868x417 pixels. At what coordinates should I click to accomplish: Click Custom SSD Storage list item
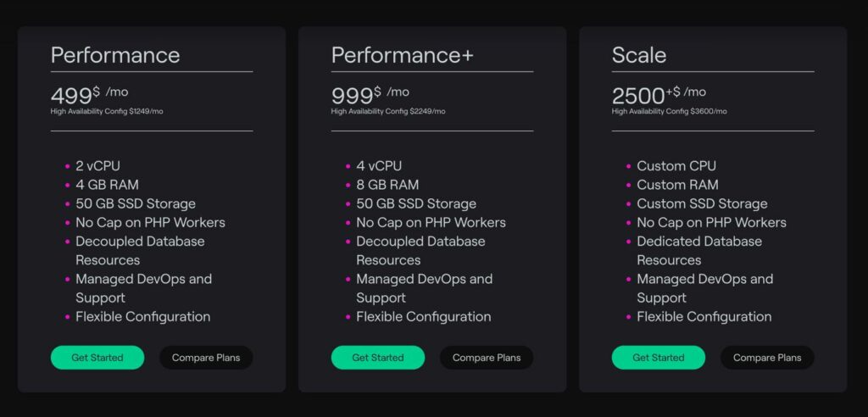[x=702, y=203]
